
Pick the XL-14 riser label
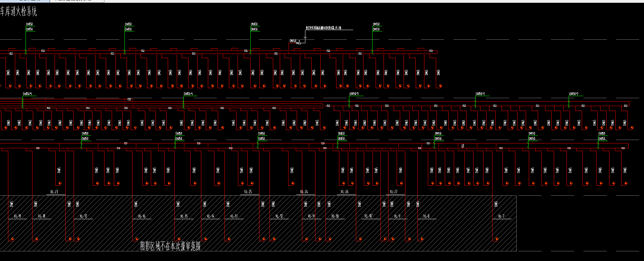coord(211,216)
